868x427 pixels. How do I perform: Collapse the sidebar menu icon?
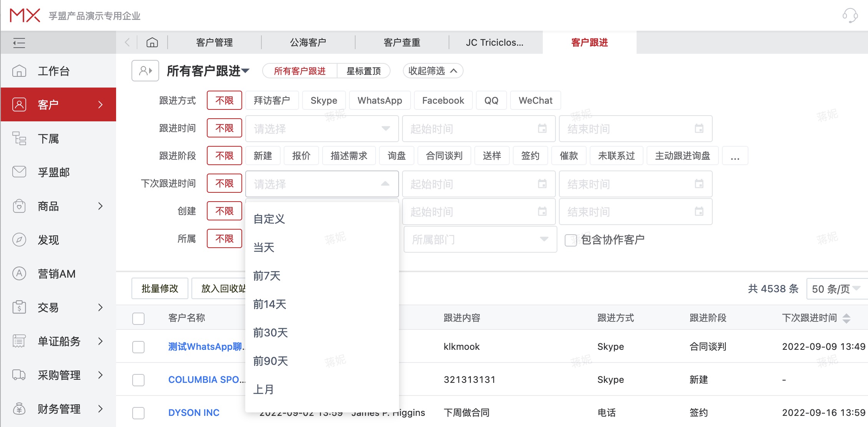point(19,43)
